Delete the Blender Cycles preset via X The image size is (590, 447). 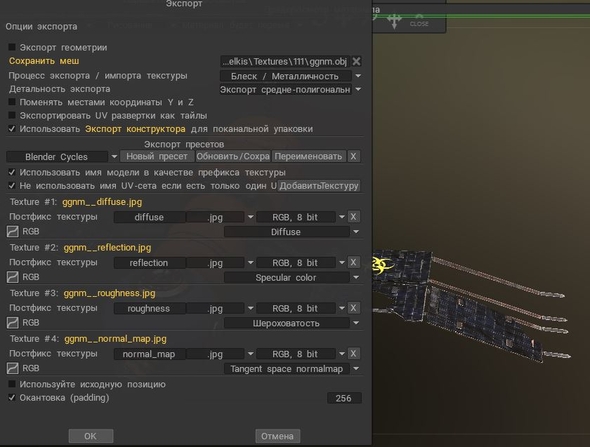[353, 156]
